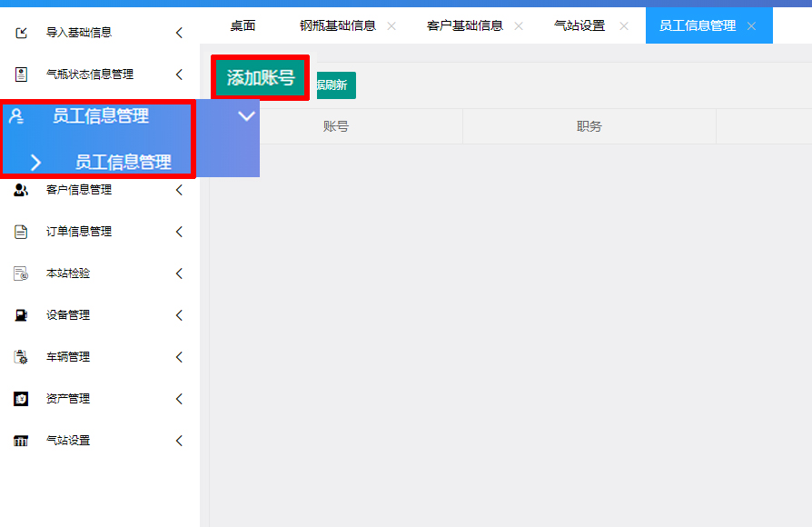The width and height of the screenshot is (812, 527).
Task: Expand the 导入基础信息 menu chevron
Action: (179, 33)
